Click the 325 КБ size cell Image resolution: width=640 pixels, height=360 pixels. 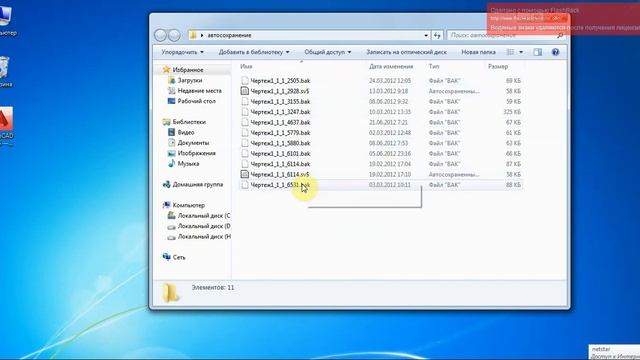pyautogui.click(x=512, y=112)
